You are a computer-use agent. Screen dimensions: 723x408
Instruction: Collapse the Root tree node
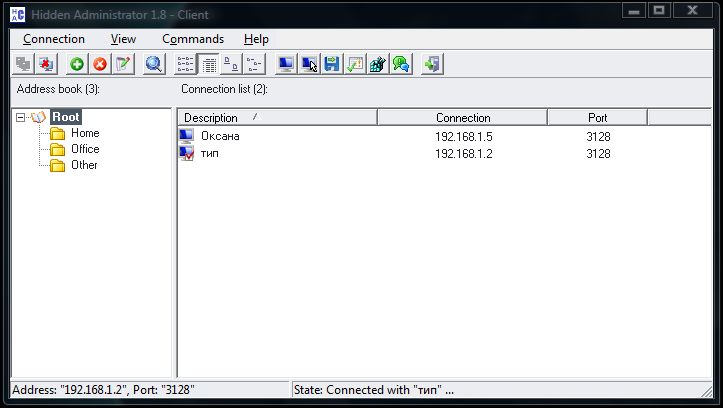pyautogui.click(x=20, y=118)
